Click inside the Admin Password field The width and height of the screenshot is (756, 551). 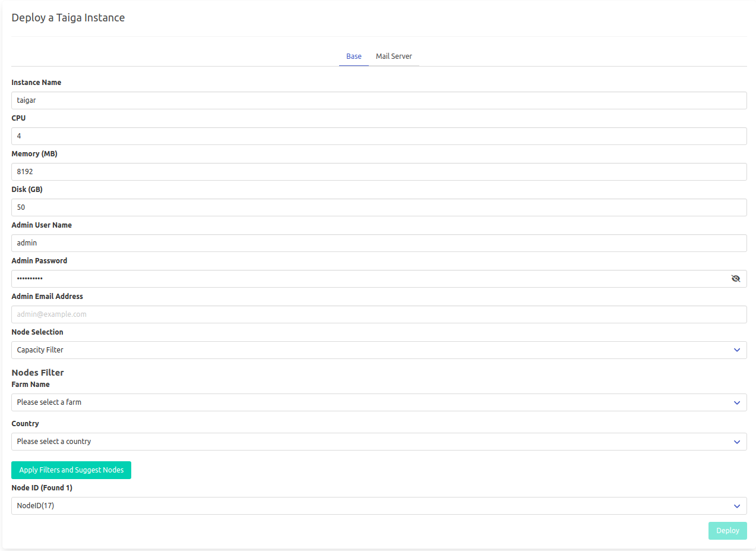tap(368, 279)
